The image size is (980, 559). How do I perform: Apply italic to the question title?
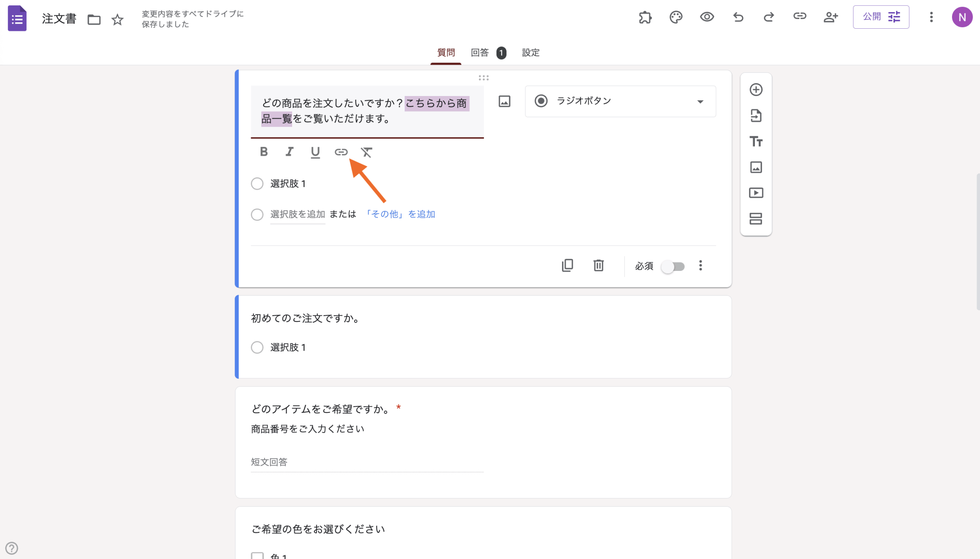289,152
